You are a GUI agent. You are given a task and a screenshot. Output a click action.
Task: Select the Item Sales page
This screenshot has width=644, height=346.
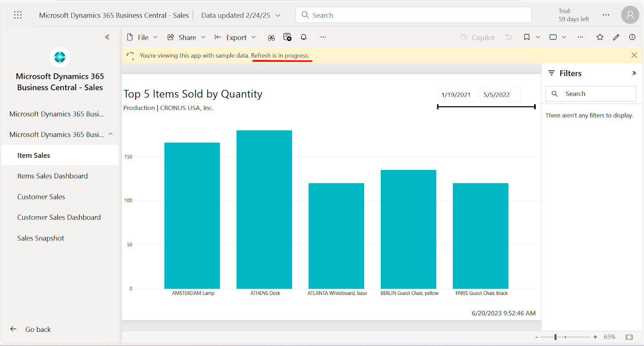click(x=60, y=155)
